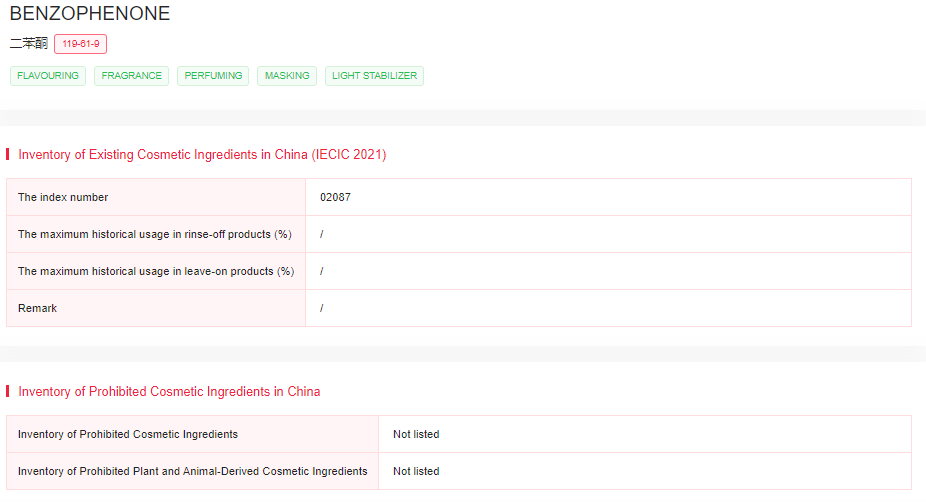Open the PERFUMING function tag

(x=213, y=76)
